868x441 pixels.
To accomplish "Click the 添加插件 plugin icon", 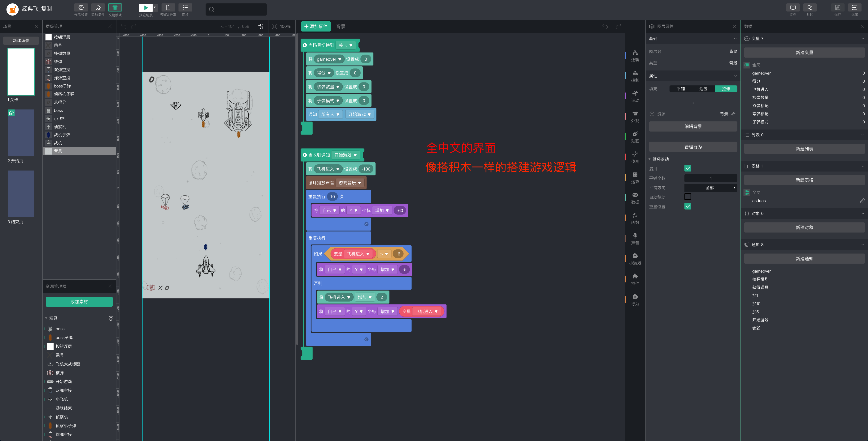I will coord(98,8).
